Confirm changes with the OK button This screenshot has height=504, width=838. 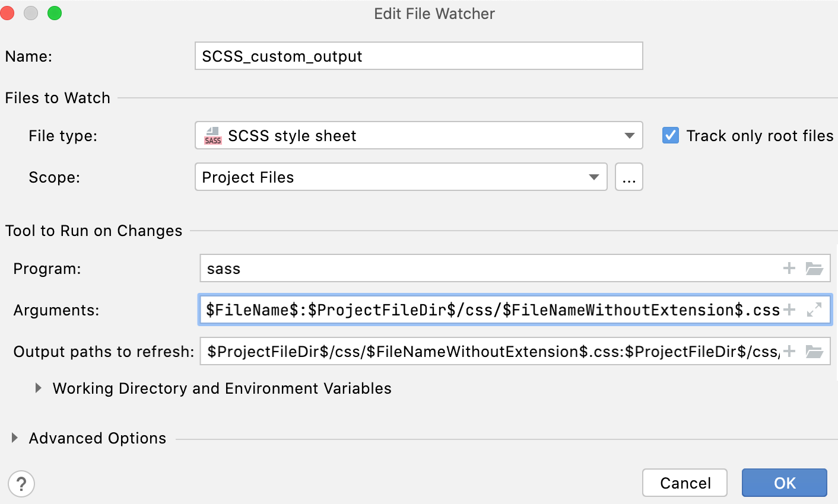click(x=784, y=483)
